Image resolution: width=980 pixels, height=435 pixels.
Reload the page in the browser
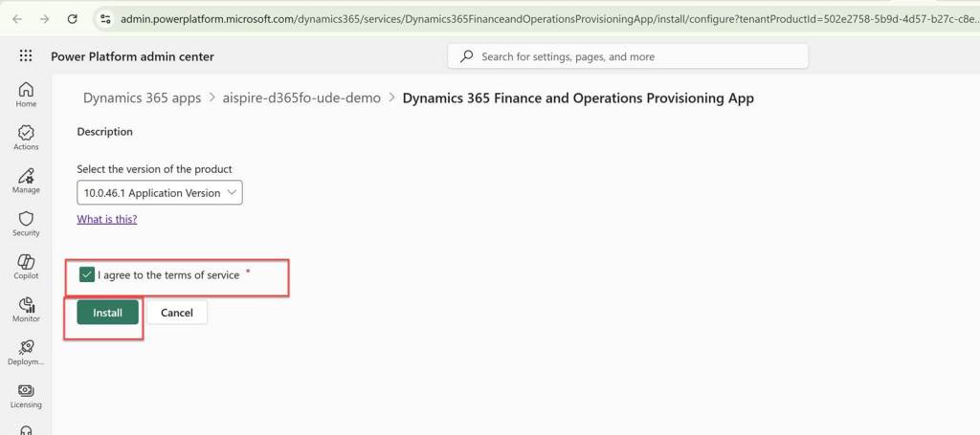(x=72, y=18)
